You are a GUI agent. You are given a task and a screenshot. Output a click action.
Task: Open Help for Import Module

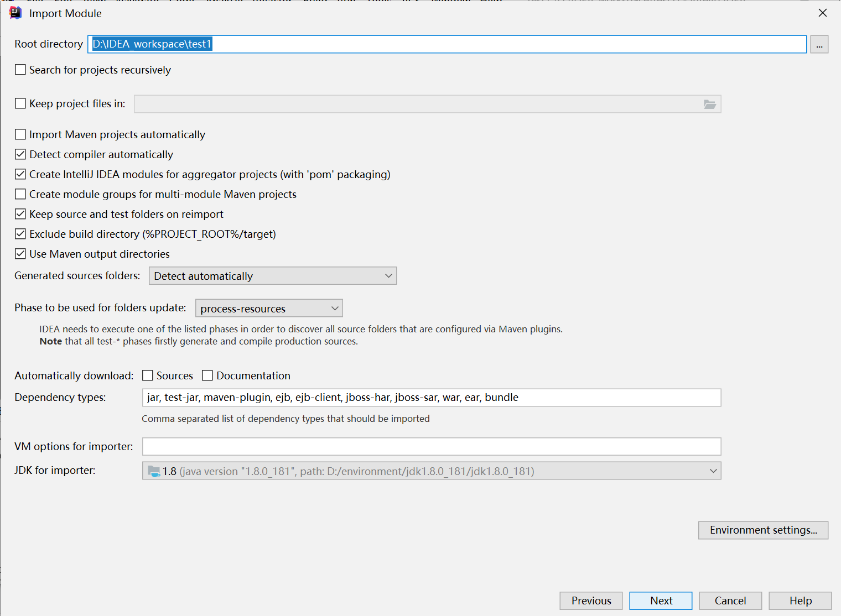(800, 601)
